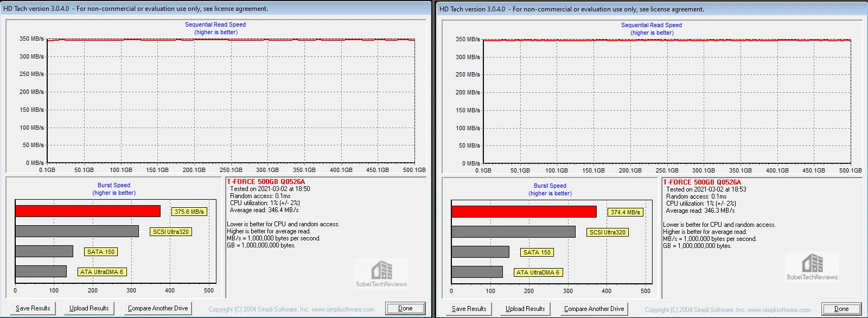Click Upload Results in the right HD Tach window
Screen dimensions: 868x318
pyautogui.click(x=525, y=309)
